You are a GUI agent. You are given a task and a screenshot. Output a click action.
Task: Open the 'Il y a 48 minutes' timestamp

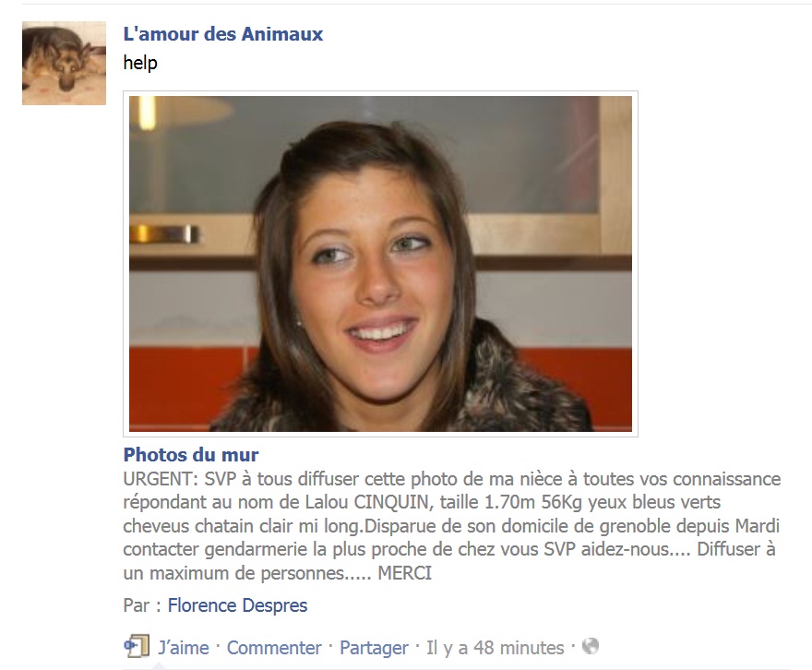tap(496, 648)
